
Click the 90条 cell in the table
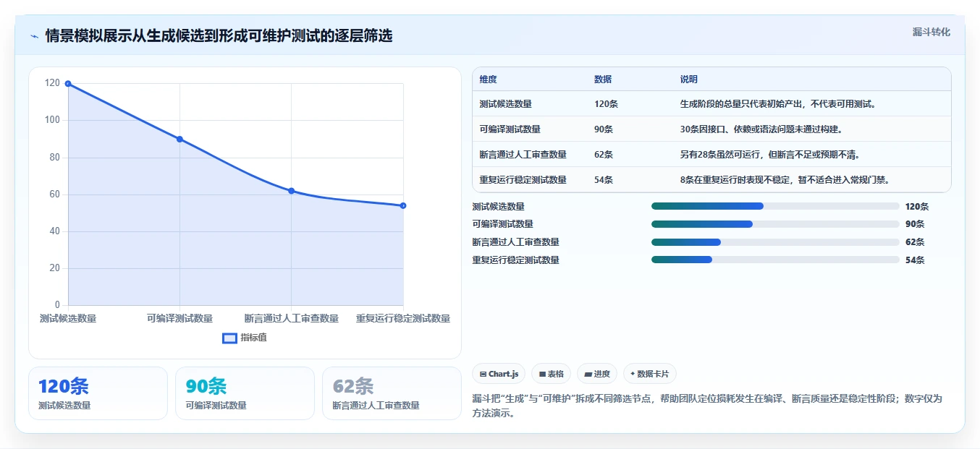coord(604,129)
